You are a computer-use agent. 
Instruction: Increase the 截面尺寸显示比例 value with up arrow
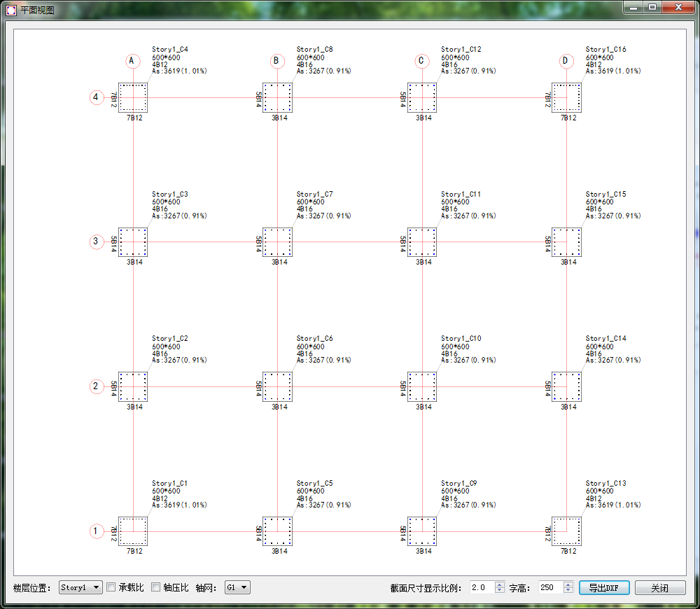pyautogui.click(x=499, y=584)
